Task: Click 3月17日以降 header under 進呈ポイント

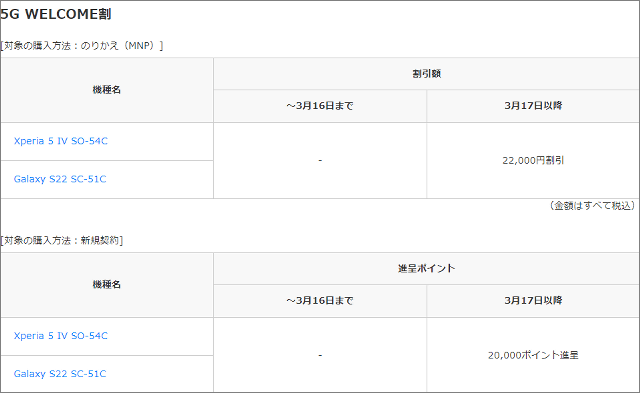Action: 533,300
